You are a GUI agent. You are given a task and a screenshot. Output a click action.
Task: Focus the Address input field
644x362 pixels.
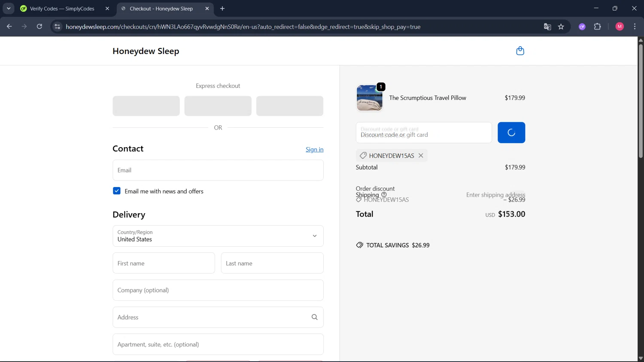pyautogui.click(x=218, y=317)
